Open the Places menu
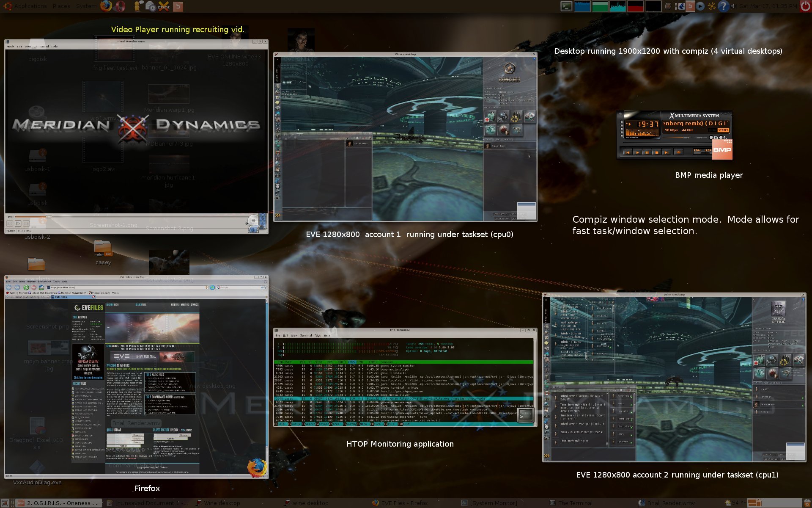The image size is (812, 508). coord(61,6)
